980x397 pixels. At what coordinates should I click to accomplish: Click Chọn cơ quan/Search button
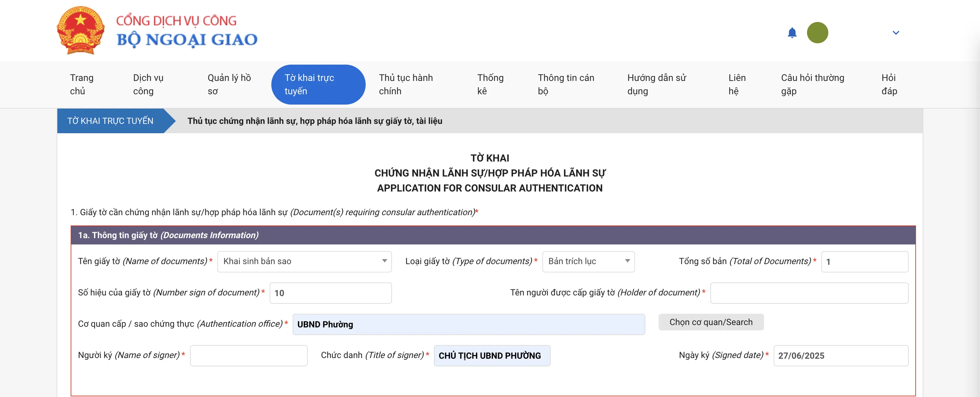711,322
